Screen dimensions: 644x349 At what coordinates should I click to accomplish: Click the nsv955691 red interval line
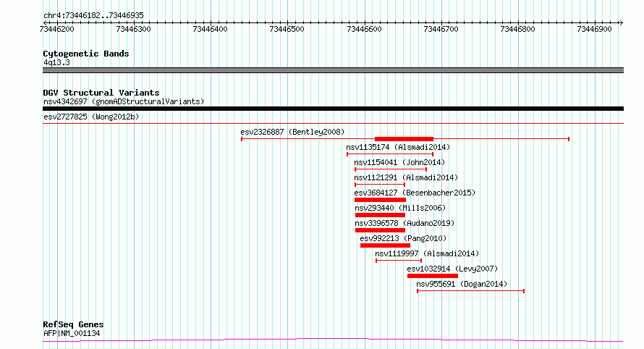pos(470,291)
